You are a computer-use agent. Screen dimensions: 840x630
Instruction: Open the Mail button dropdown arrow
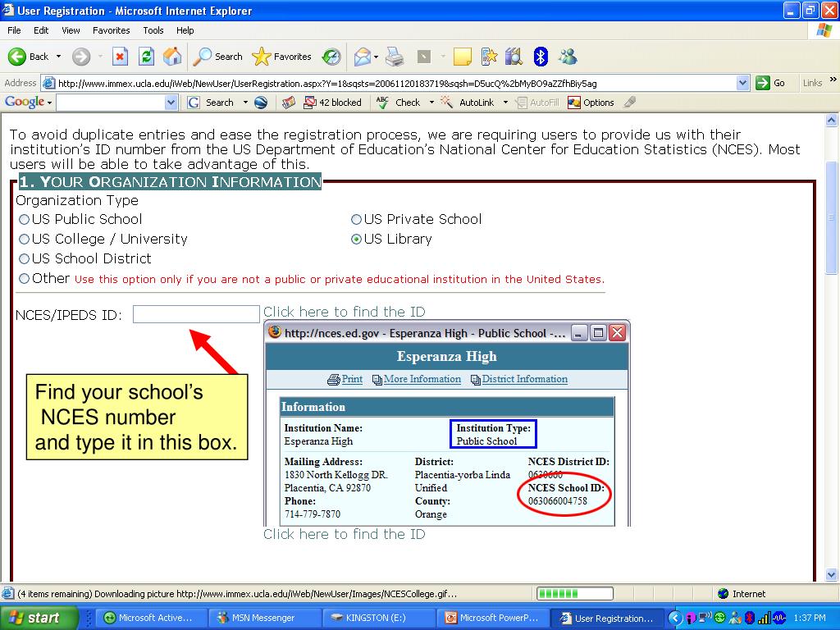coord(376,57)
